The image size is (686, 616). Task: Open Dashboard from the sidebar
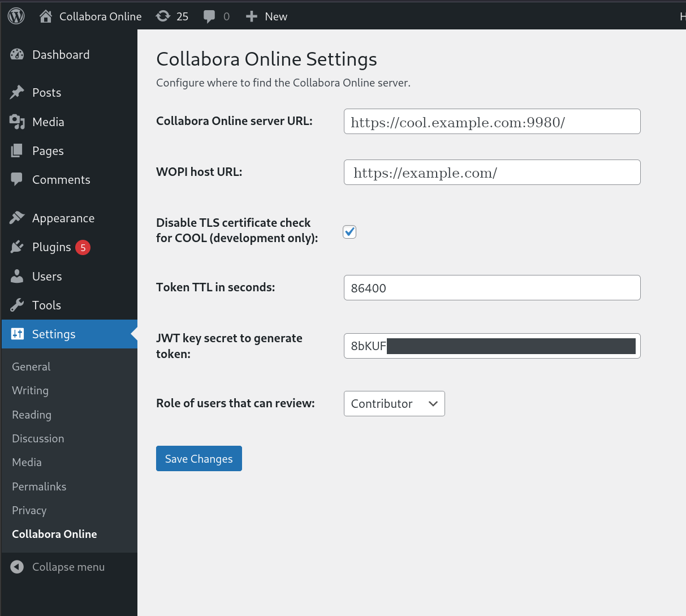click(x=61, y=55)
